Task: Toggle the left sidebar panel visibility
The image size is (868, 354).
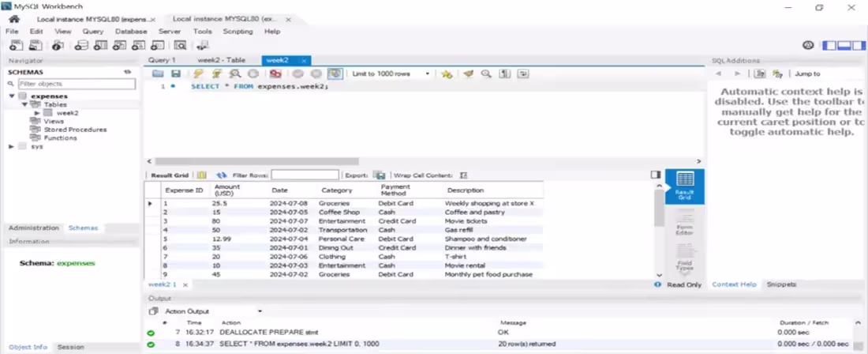Action: (829, 45)
